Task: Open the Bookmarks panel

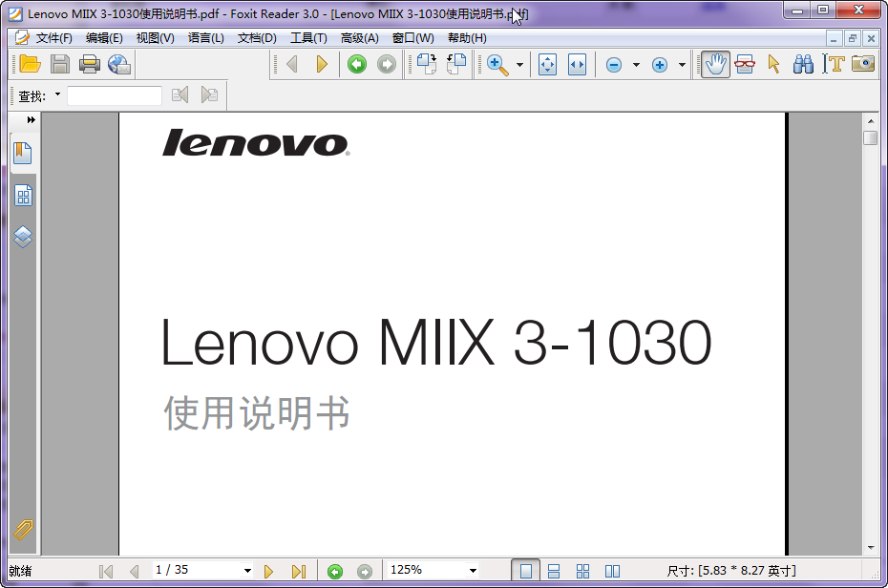Action: pos(23,153)
